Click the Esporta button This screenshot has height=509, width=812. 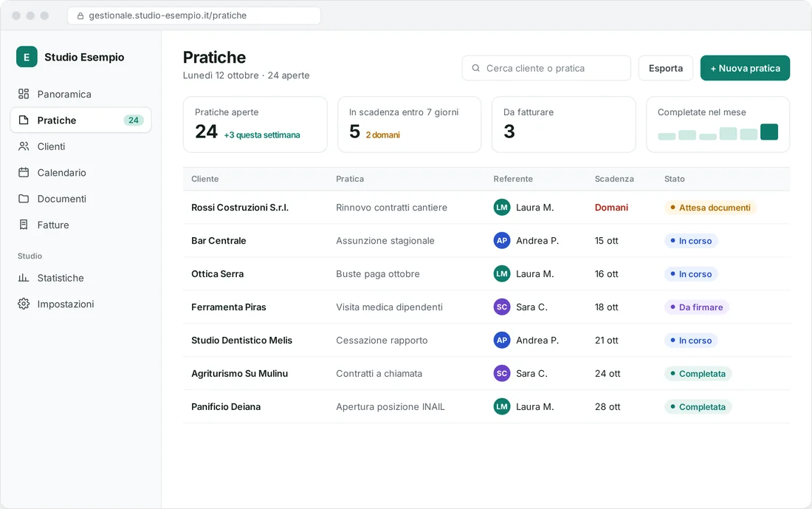click(665, 68)
